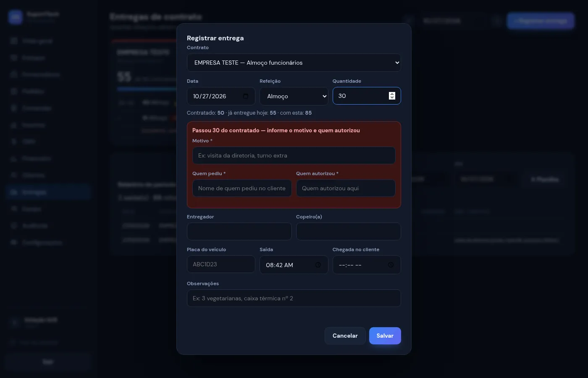Click the Quantidade number field

pyautogui.click(x=367, y=96)
